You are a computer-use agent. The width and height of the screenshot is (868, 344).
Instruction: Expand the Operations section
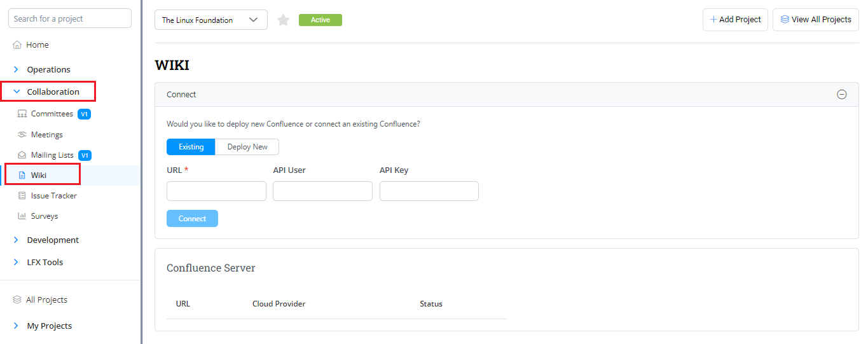coord(17,70)
